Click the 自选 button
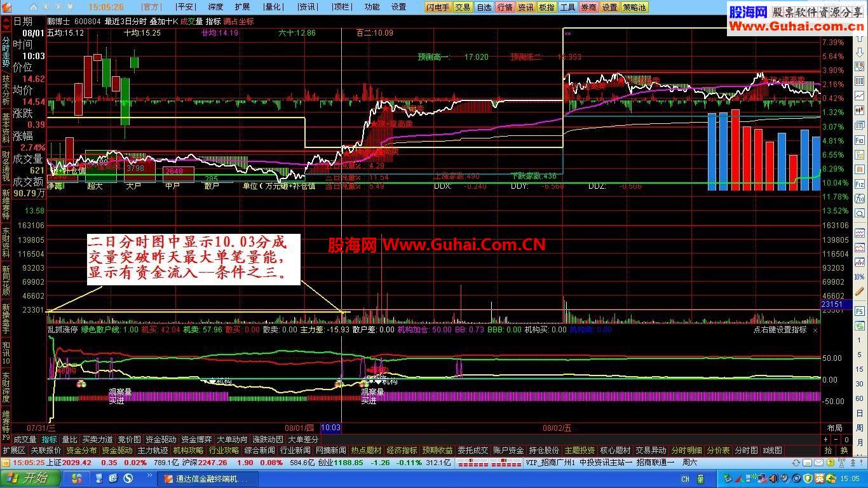Viewport: 868px width, 488px height. (484, 7)
